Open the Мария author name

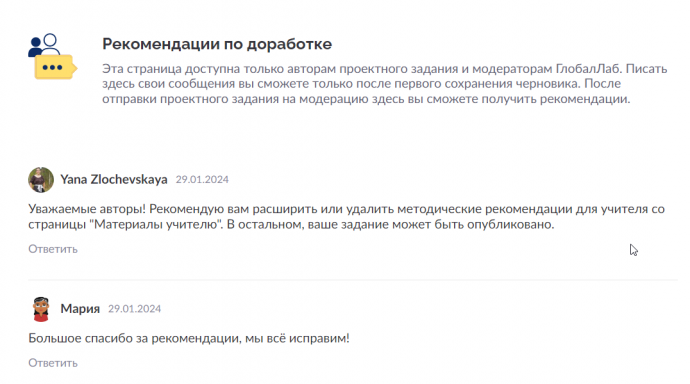pos(80,309)
